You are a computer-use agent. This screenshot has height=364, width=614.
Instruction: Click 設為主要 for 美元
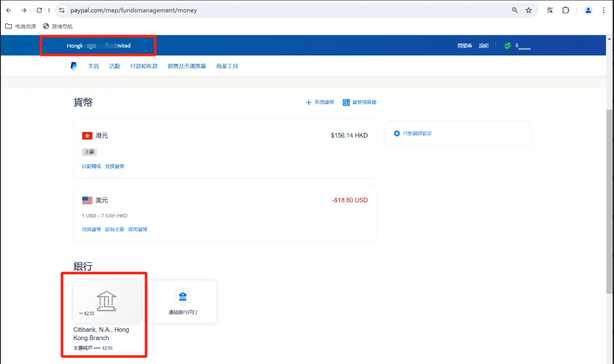(x=114, y=230)
